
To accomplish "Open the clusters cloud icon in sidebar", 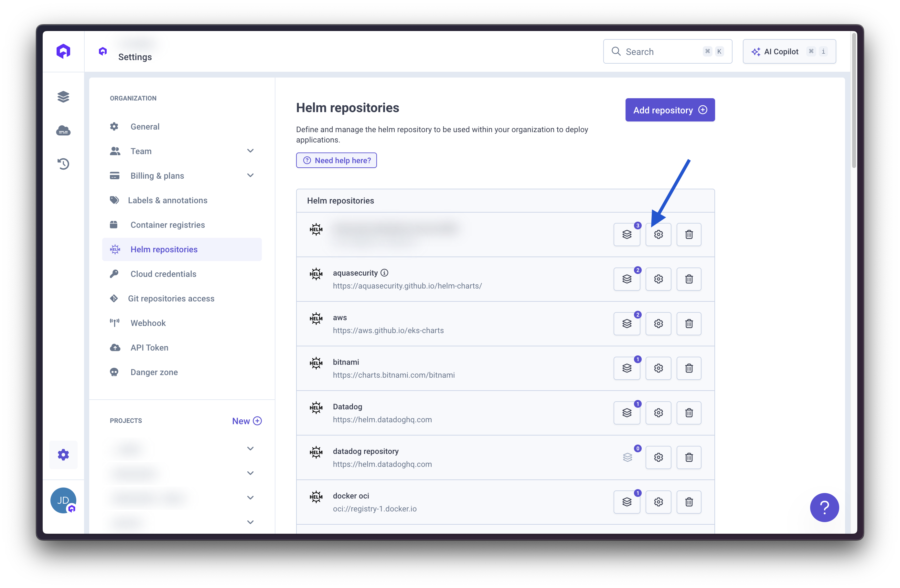I will [63, 131].
